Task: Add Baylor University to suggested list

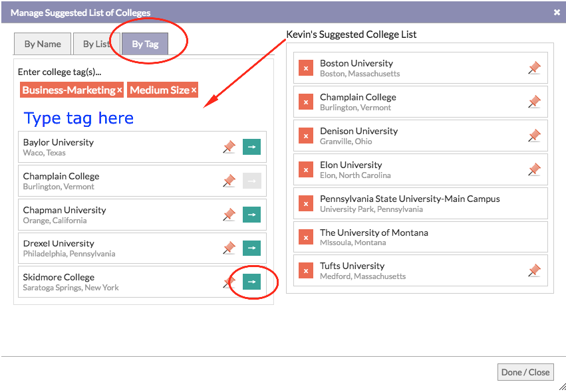Action: pos(251,147)
